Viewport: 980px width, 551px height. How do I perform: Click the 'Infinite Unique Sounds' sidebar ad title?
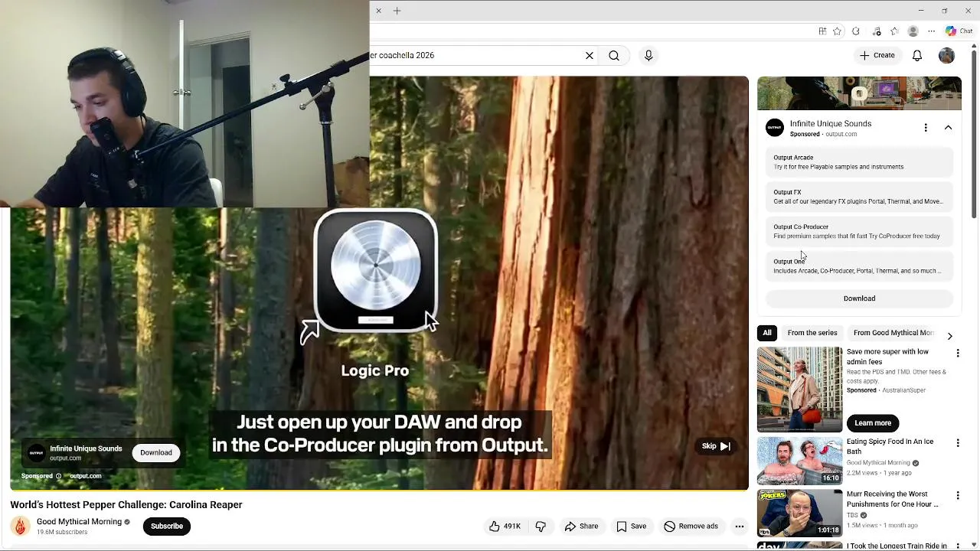(831, 123)
